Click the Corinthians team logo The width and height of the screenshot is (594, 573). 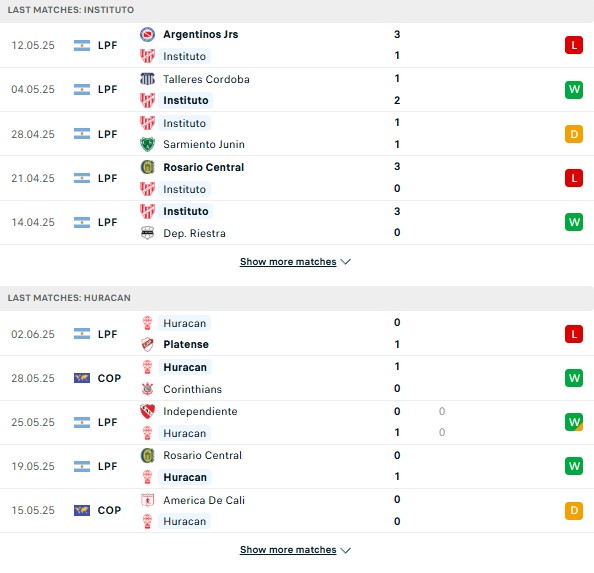click(x=147, y=389)
